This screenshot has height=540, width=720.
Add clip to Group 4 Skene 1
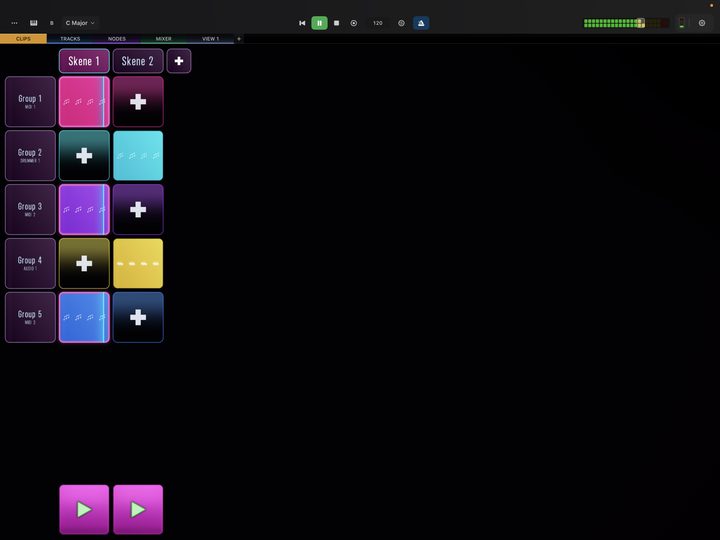pos(84,263)
